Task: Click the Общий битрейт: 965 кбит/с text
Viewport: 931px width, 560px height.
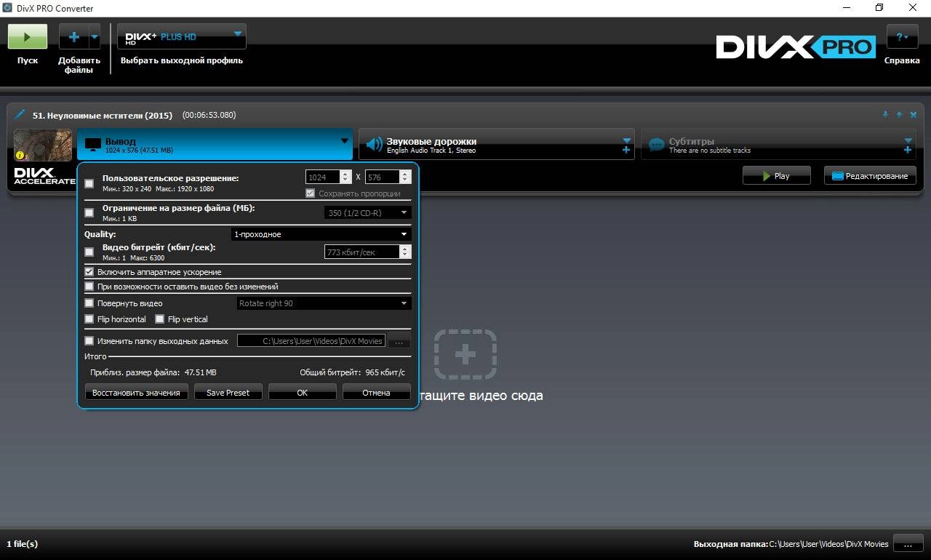Action: pyautogui.click(x=353, y=372)
